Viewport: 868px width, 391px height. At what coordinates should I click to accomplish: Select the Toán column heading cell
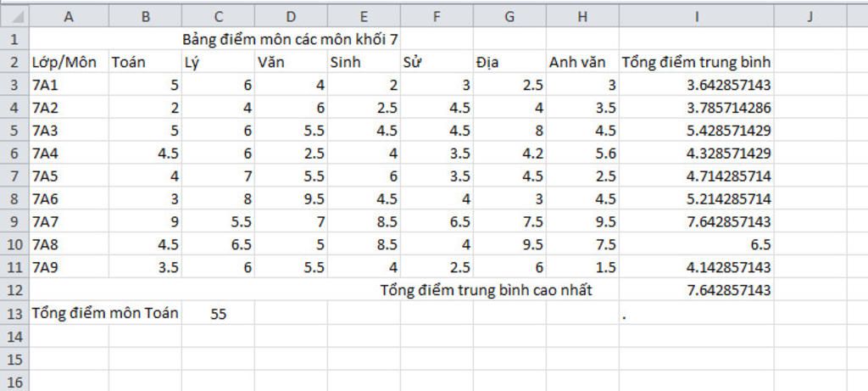145,62
